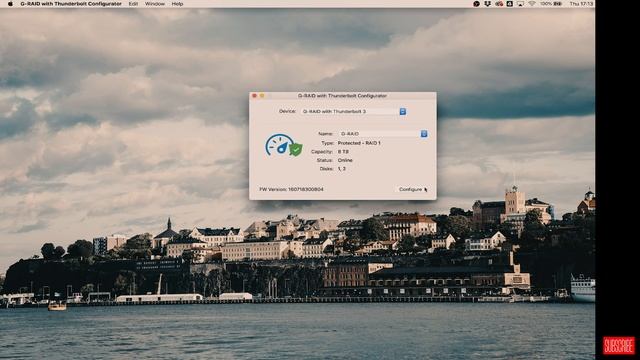Open the Apple menu
This screenshot has height=360, width=640.
pyautogui.click(x=10, y=4)
